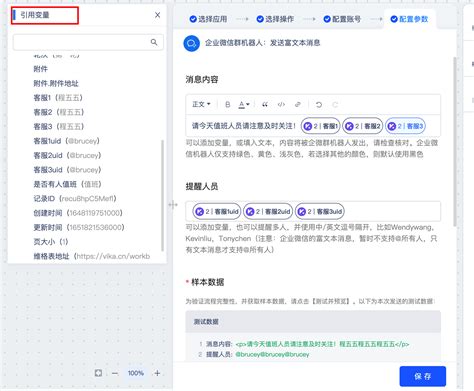474x391 pixels.
Task: Focus the variable search input field
Action: click(x=88, y=42)
